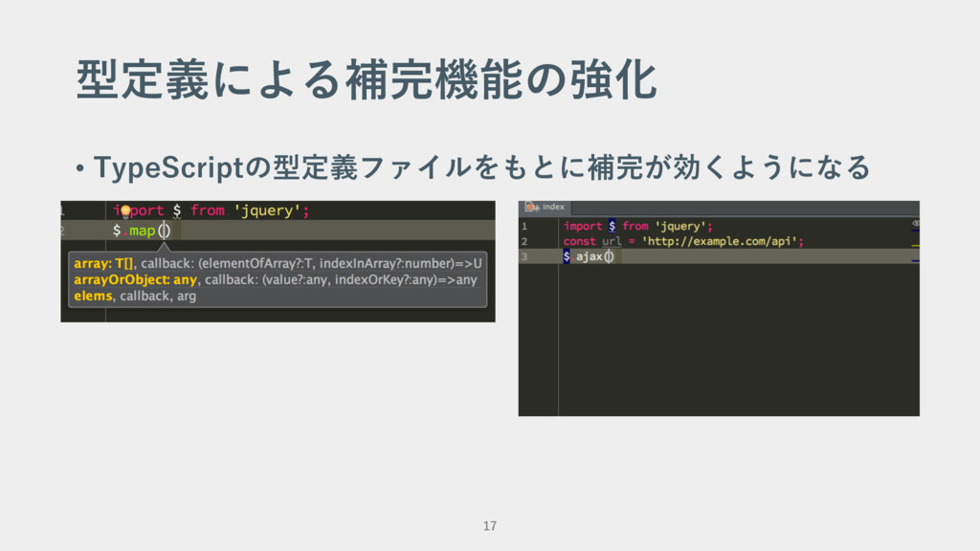This screenshot has height=551, width=980.
Task: Click 'from' keyword in left editor
Action: [208, 210]
